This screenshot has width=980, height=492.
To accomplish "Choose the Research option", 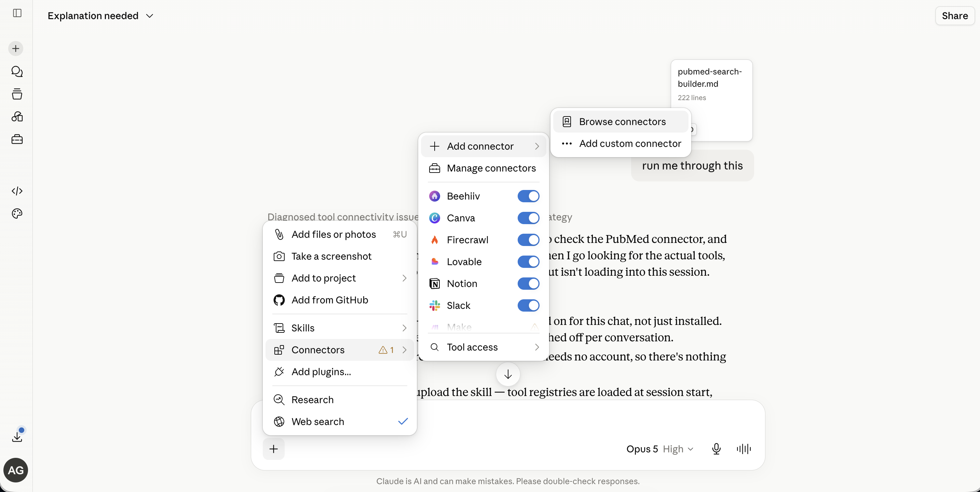I will coord(340,400).
